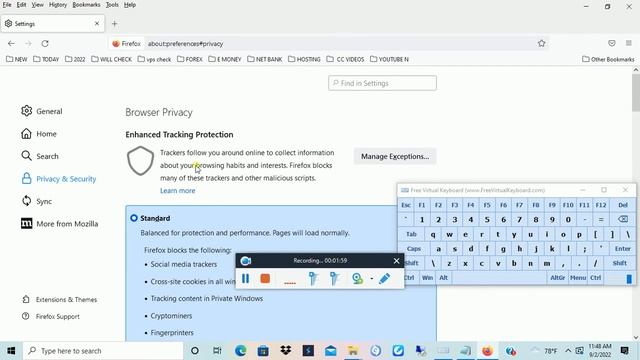
Task: Select the Standard protection radio button
Action: tap(134, 218)
